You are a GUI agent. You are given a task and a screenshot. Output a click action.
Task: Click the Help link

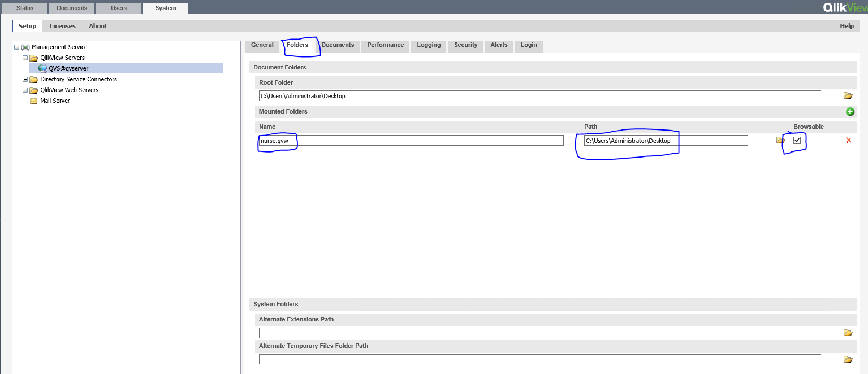(847, 26)
